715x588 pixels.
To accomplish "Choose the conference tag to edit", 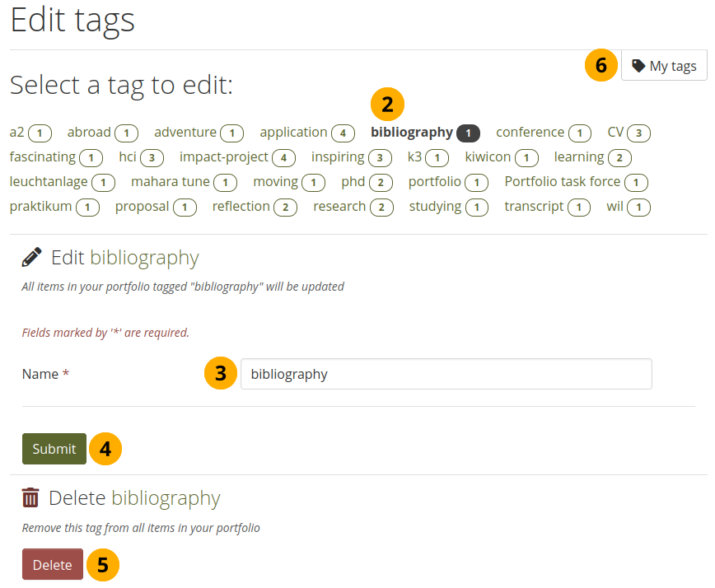I will point(530,132).
